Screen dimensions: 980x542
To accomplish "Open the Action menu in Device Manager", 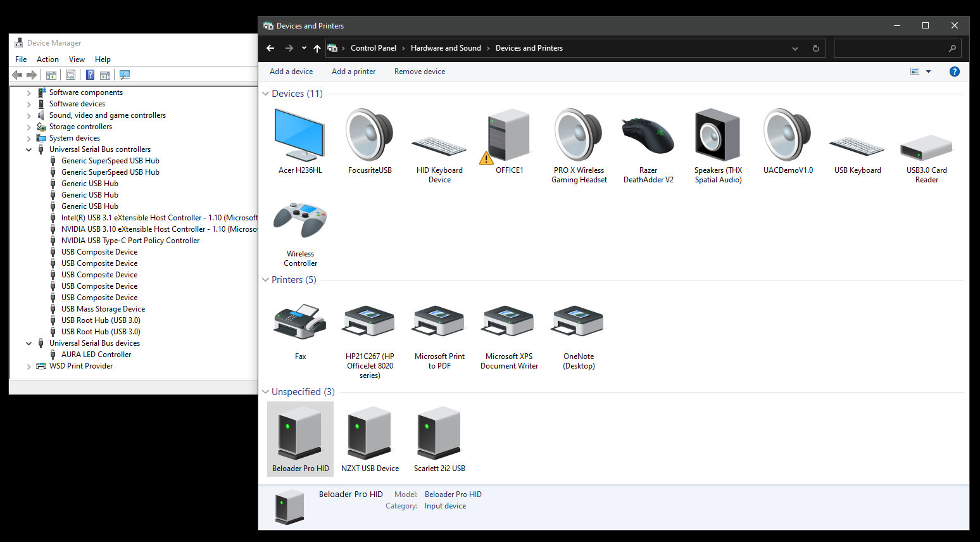I will [x=47, y=60].
